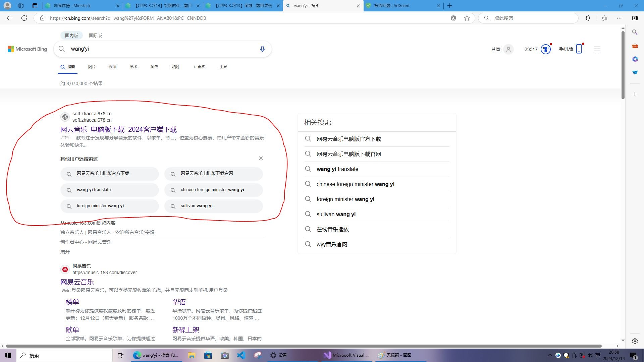The image size is (644, 362).
Task: Open the workspaces icon
Action: [21, 6]
